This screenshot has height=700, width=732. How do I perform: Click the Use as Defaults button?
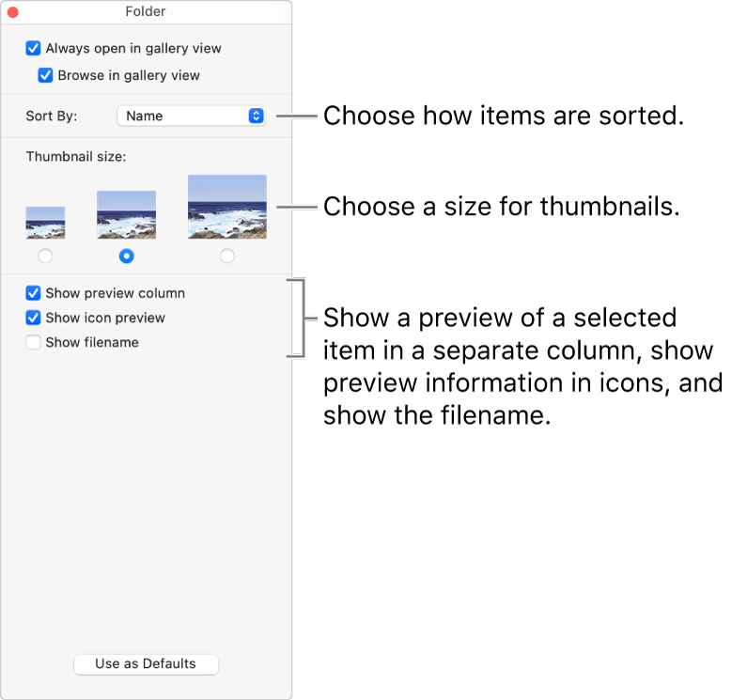[x=146, y=663]
